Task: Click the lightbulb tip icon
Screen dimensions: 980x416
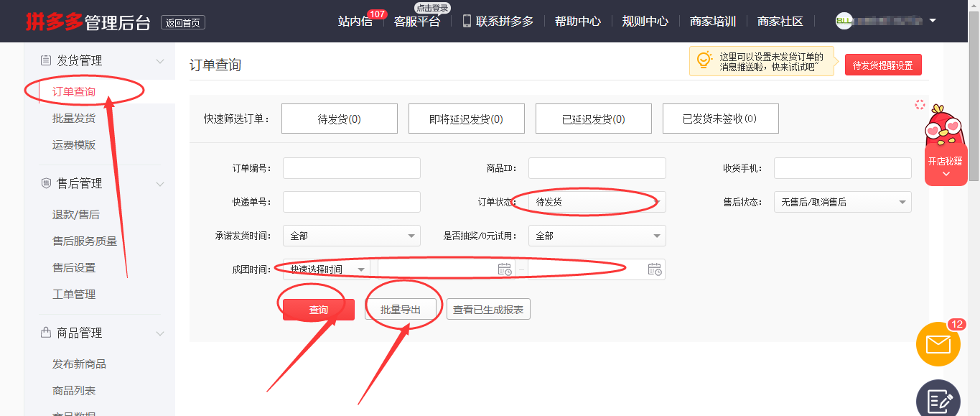Action: 705,60
